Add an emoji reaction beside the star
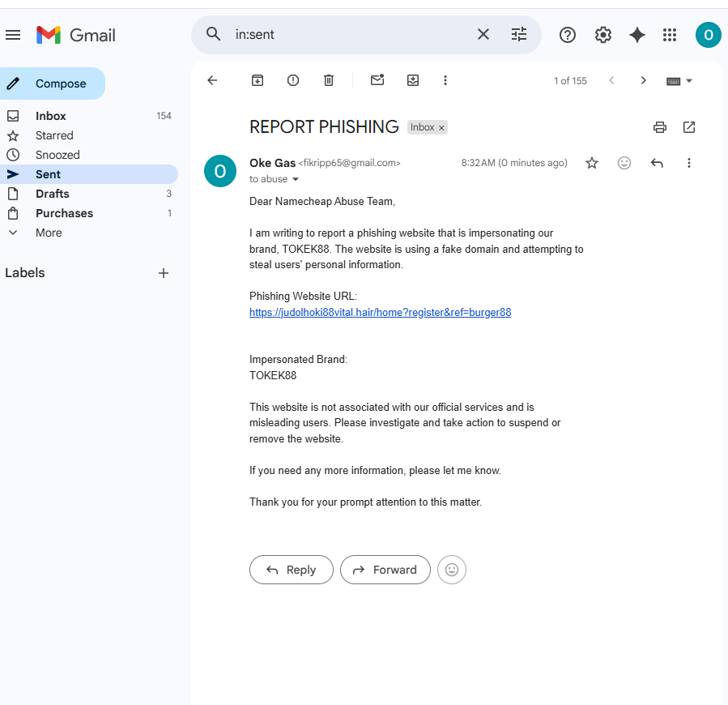Viewport: 728px width, 705px height. [624, 163]
